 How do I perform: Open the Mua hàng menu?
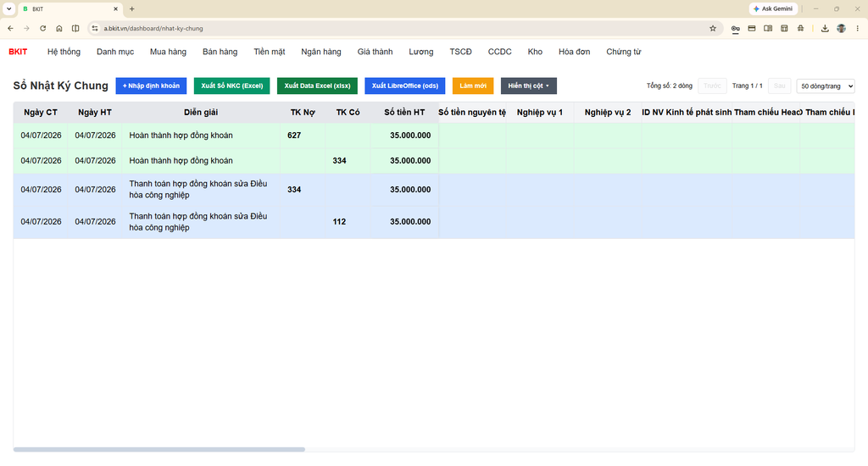coord(168,52)
